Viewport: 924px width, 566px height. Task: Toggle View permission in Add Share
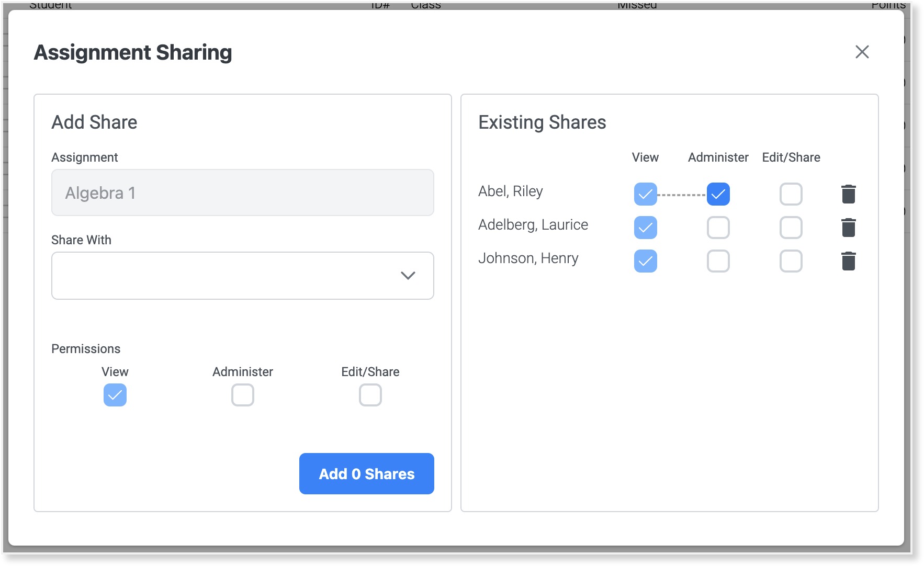tap(115, 395)
